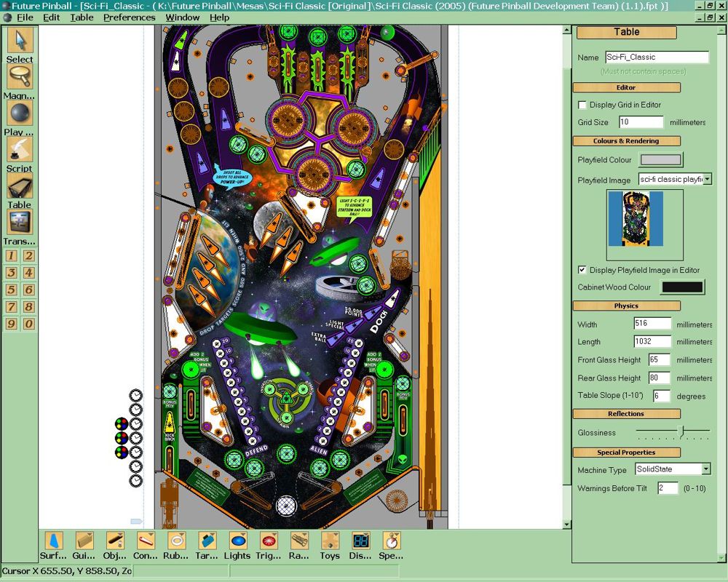Click the Playfield Colour swatch
Viewport: 728px width, 582px height.
(660, 160)
